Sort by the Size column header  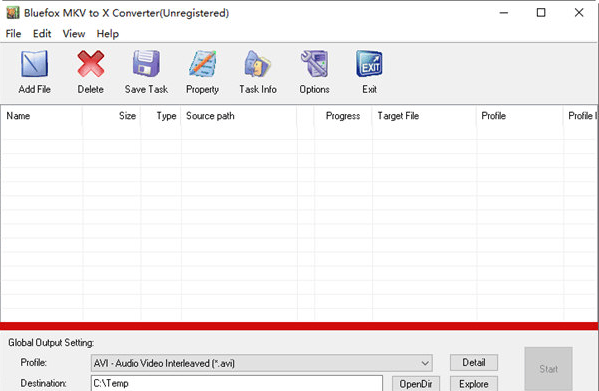tap(111, 116)
